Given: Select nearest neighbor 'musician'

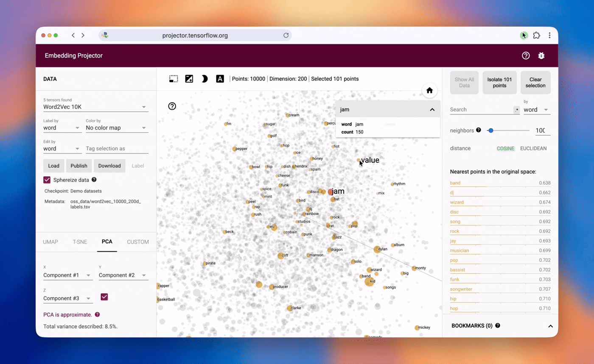Looking at the screenshot, I should pyautogui.click(x=500, y=251).
